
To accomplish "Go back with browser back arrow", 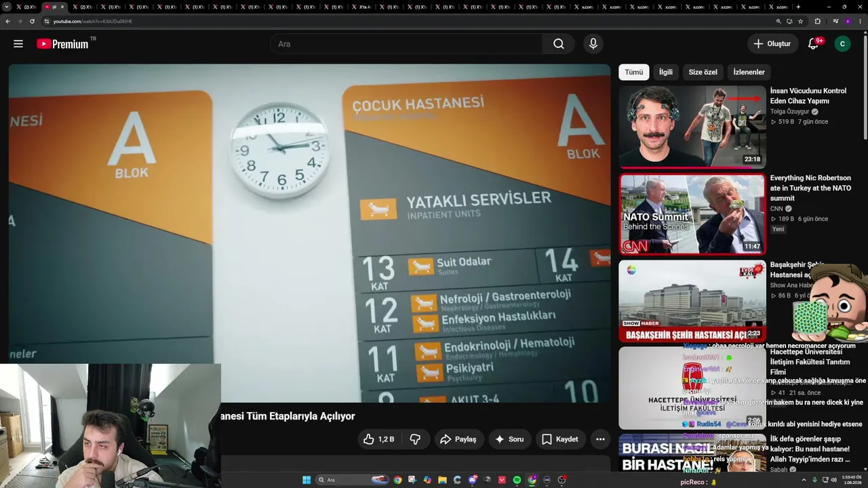I will pyautogui.click(x=7, y=21).
